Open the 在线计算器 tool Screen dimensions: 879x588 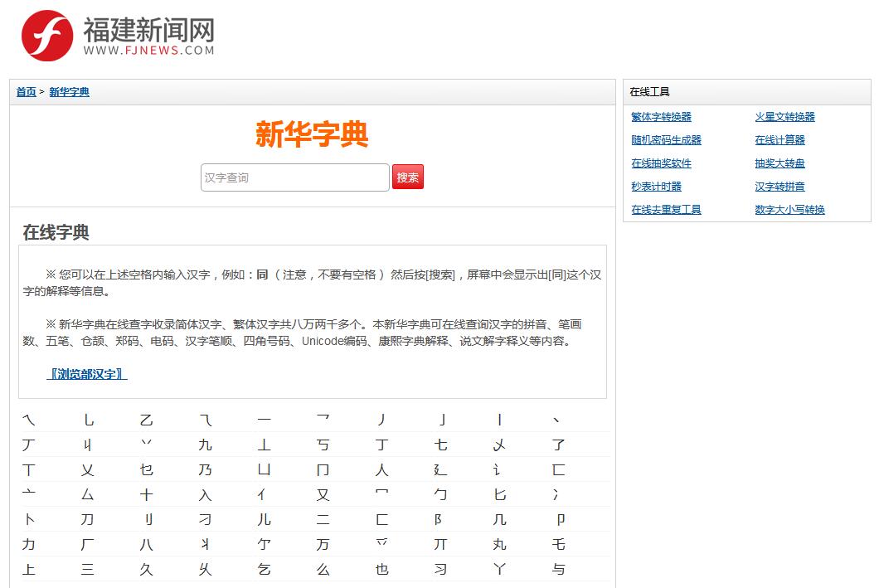778,140
